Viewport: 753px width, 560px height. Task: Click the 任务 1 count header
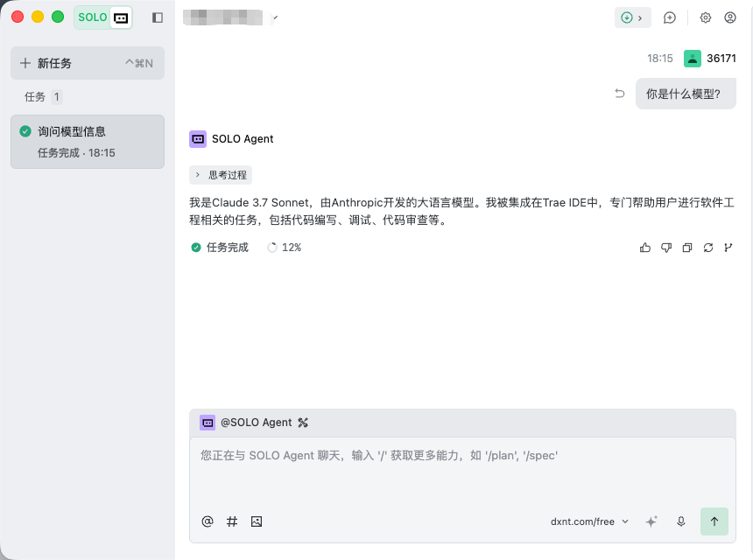(43, 97)
